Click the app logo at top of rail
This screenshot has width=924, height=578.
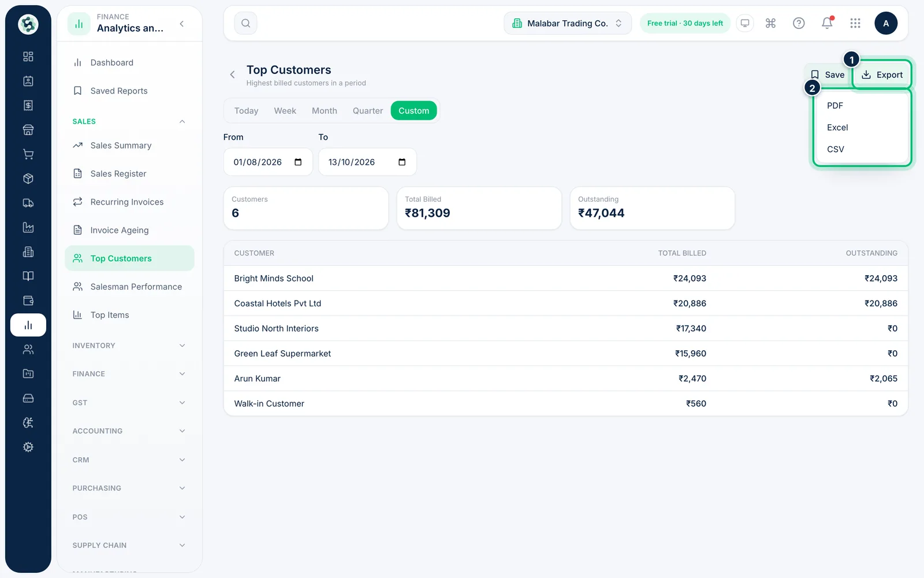[28, 24]
